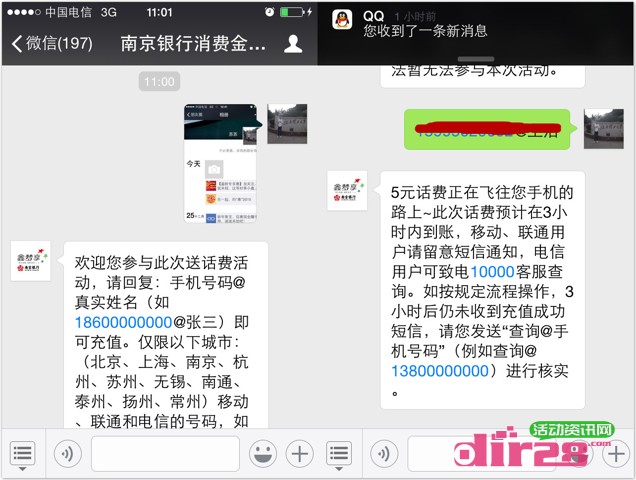The height and width of the screenshot is (480, 636).
Task: Select the green sent message bubble
Action: [x=490, y=129]
